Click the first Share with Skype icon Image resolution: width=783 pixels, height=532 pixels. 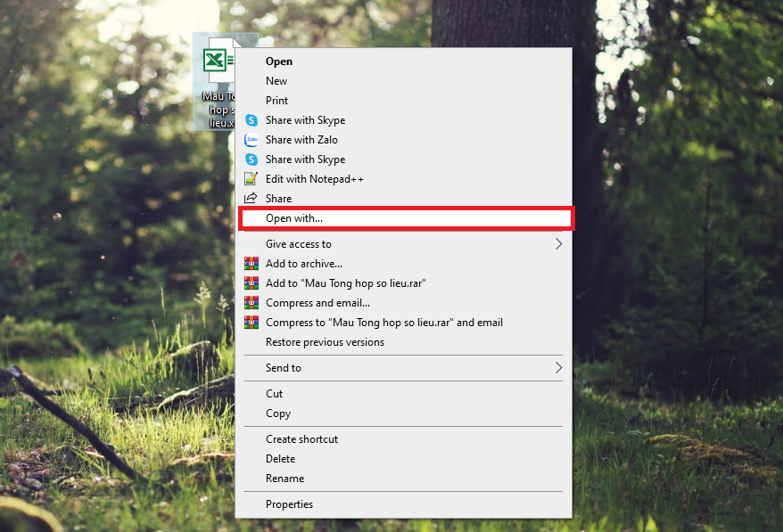251,120
